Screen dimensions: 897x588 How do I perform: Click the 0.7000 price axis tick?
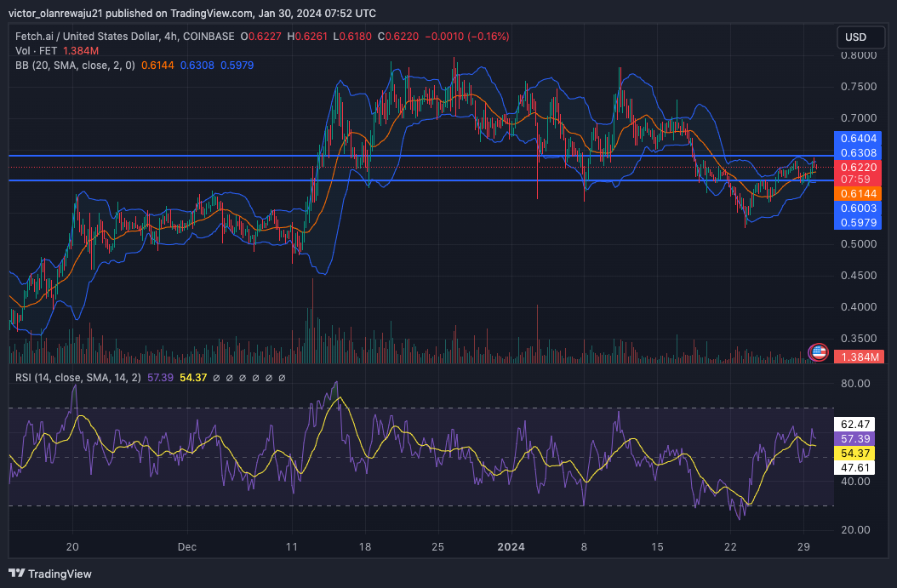tap(859, 117)
